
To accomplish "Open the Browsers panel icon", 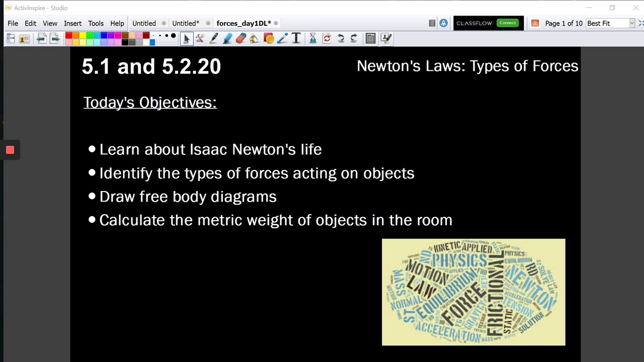I will coord(371,38).
